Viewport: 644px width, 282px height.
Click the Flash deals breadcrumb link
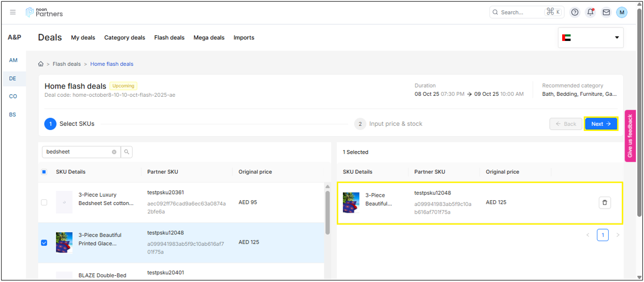click(66, 64)
